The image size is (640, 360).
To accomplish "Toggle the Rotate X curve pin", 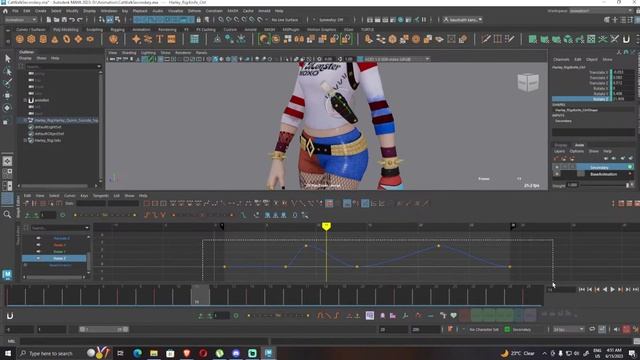I will (x=38, y=245).
